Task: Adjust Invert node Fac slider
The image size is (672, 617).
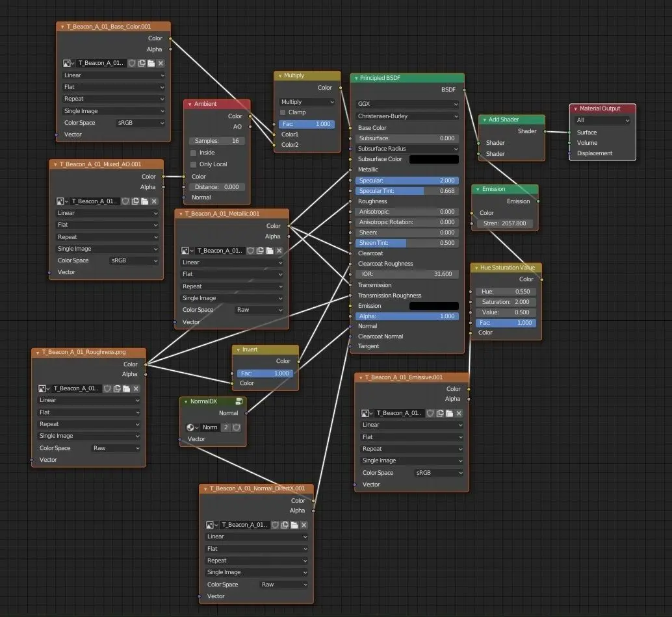Action: (265, 373)
